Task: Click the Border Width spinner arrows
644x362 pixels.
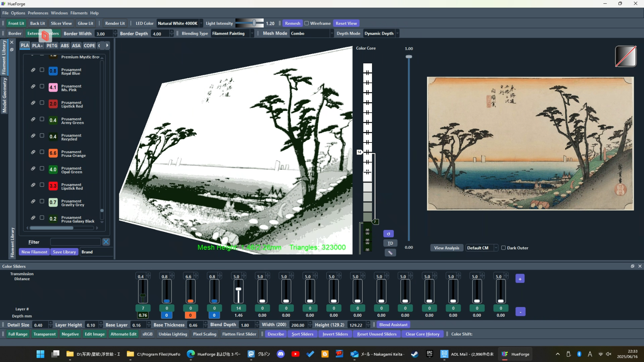Action: pyautogui.click(x=115, y=34)
